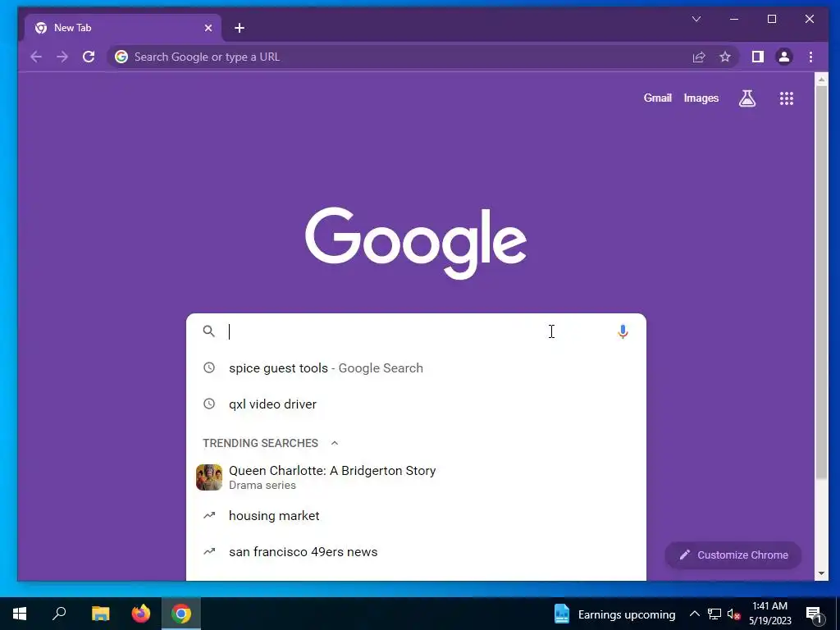
Task: Open Chrome three-dot menu
Action: (810, 57)
